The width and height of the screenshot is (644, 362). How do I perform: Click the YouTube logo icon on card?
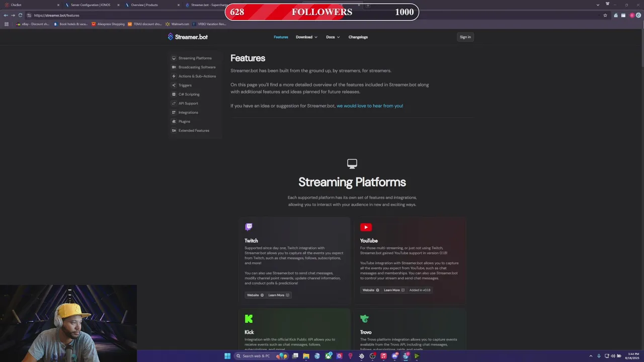click(366, 227)
